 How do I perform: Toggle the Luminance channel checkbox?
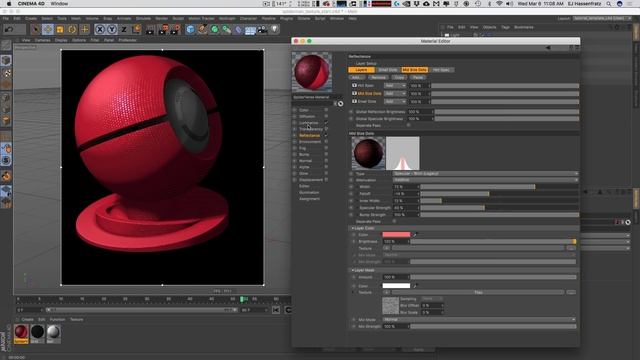pyautogui.click(x=326, y=123)
